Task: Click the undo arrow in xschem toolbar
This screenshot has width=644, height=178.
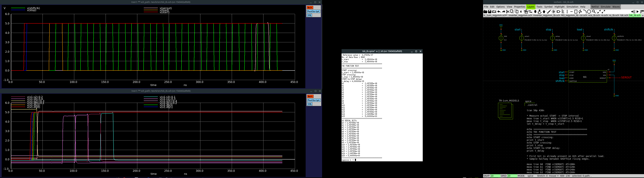Action: (499, 12)
